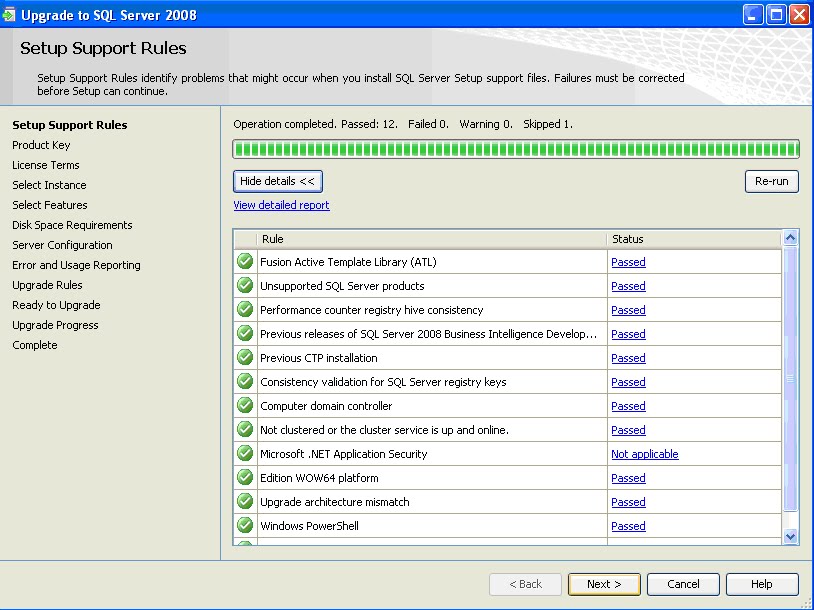
Task: Click the status icon for Microsoft .NET Application Security
Action: [x=245, y=454]
